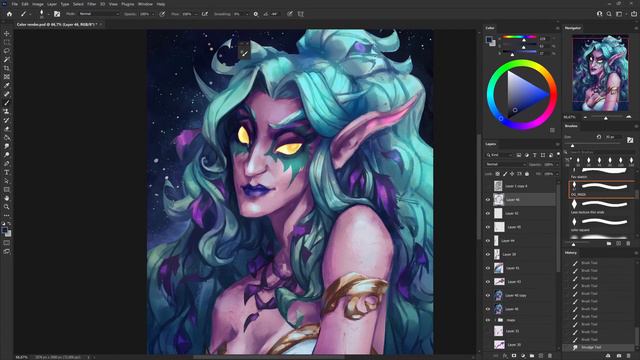Image resolution: width=640 pixels, height=360 pixels.
Task: Select the highlighted brush preset in Brushes panel
Action: coord(602,189)
